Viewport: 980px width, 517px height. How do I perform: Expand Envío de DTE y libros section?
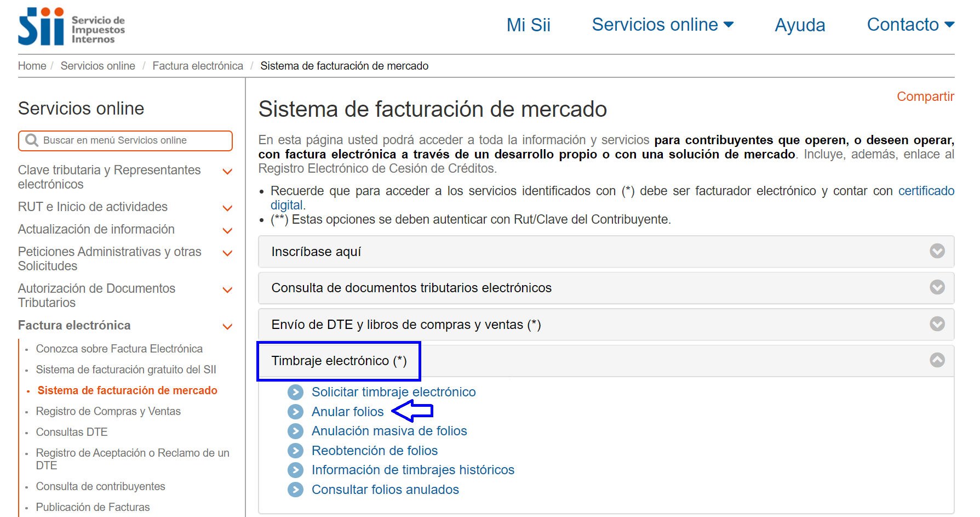(937, 324)
